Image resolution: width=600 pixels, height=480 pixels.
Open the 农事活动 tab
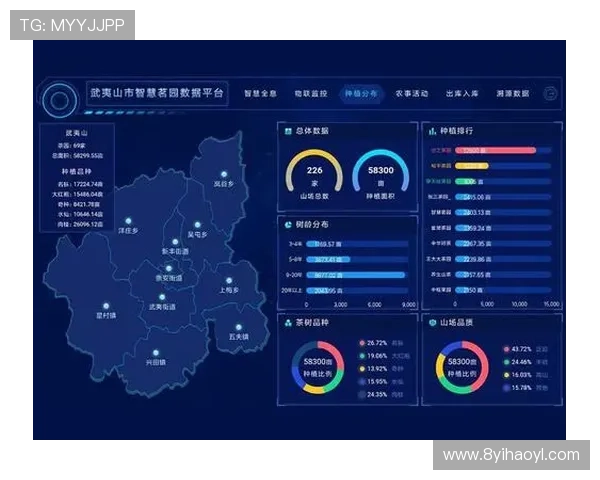click(412, 93)
